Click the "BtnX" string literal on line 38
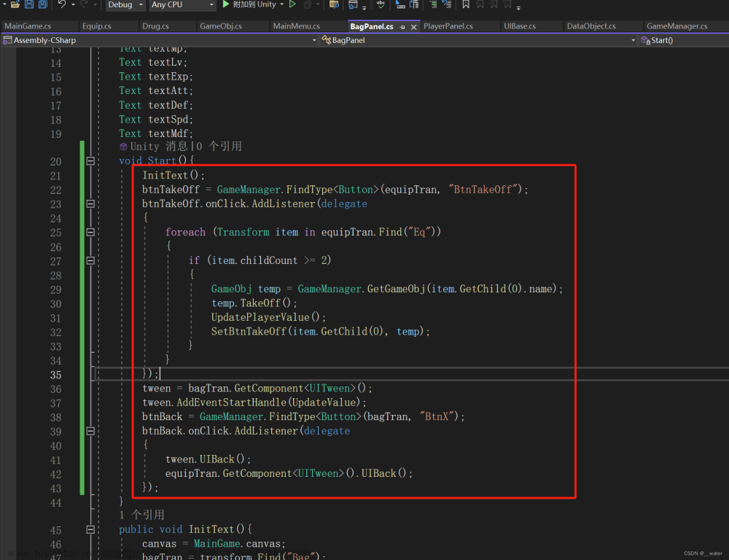Image resolution: width=729 pixels, height=560 pixels. [438, 417]
